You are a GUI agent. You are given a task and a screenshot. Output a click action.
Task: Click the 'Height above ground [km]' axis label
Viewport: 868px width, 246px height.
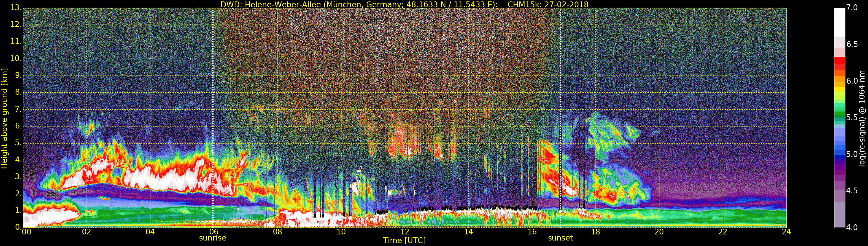[4, 118]
